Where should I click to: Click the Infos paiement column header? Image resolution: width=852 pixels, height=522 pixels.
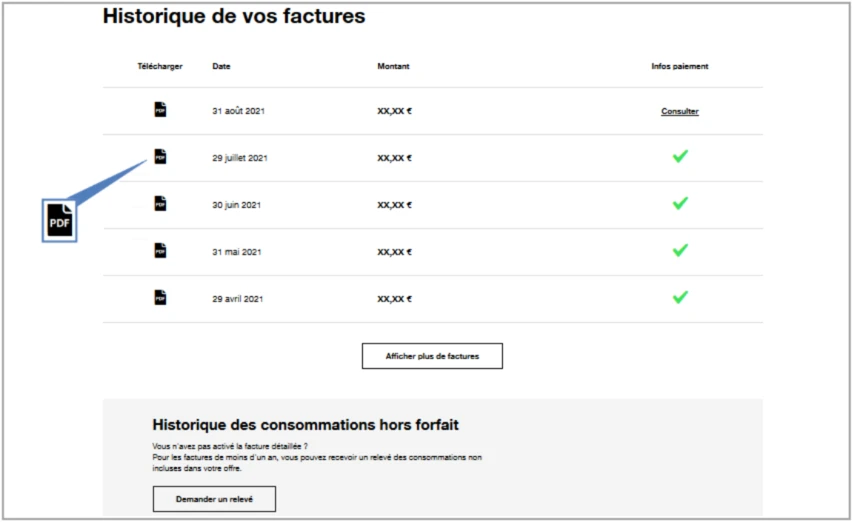click(x=680, y=67)
